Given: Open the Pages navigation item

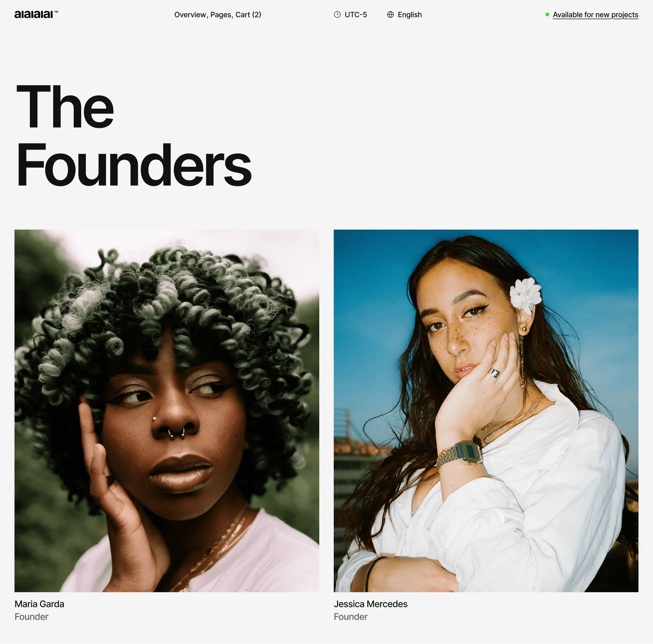Looking at the screenshot, I should pyautogui.click(x=221, y=15).
